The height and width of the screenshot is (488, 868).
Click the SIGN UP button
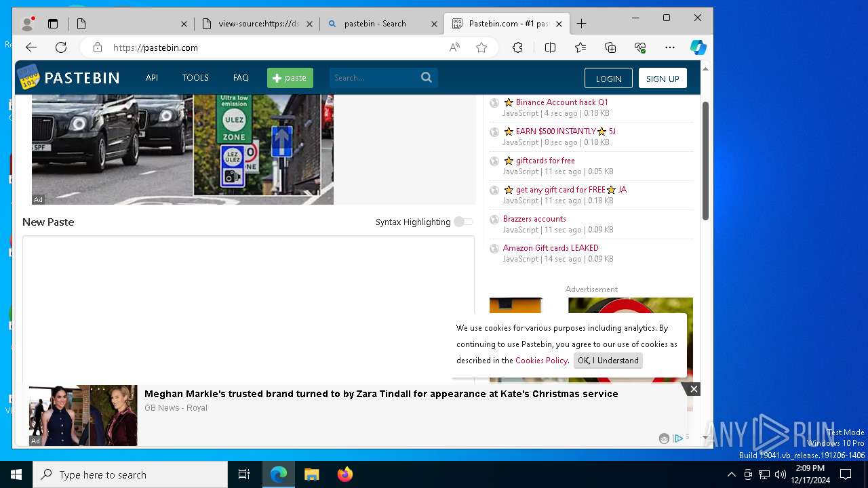[663, 78]
